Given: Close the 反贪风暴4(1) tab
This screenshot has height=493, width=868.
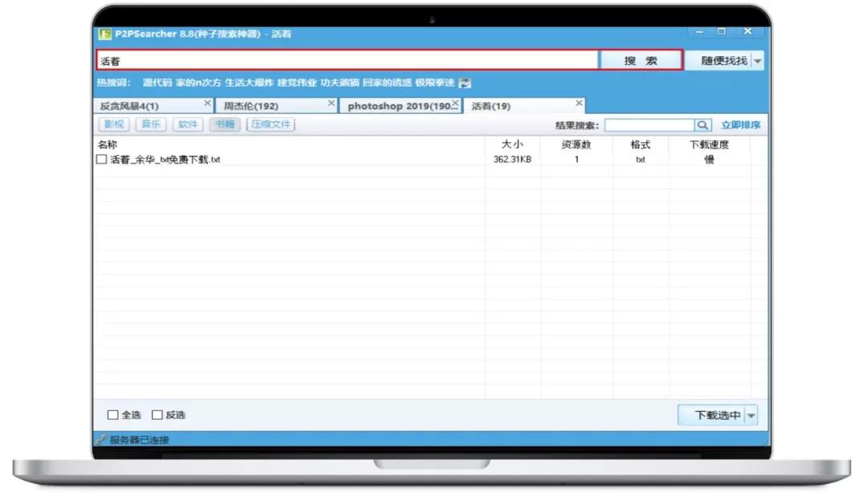Looking at the screenshot, I should pos(207,103).
